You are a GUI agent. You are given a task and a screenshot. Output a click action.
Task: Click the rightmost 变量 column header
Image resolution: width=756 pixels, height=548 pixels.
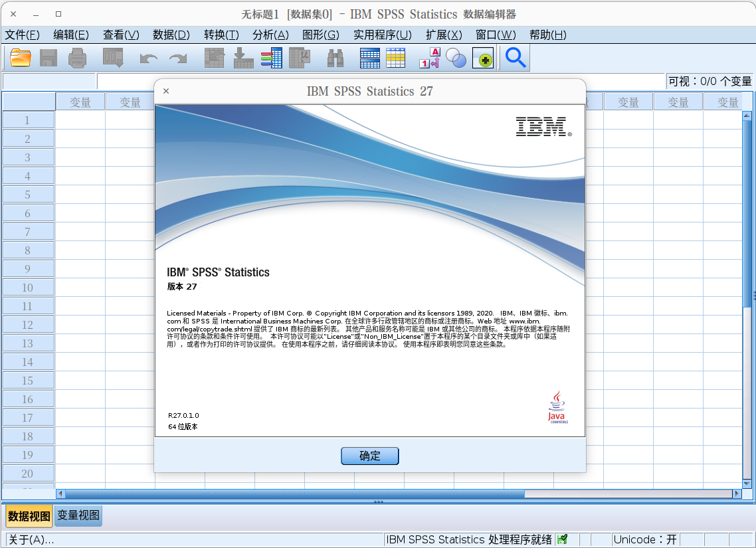pos(722,102)
